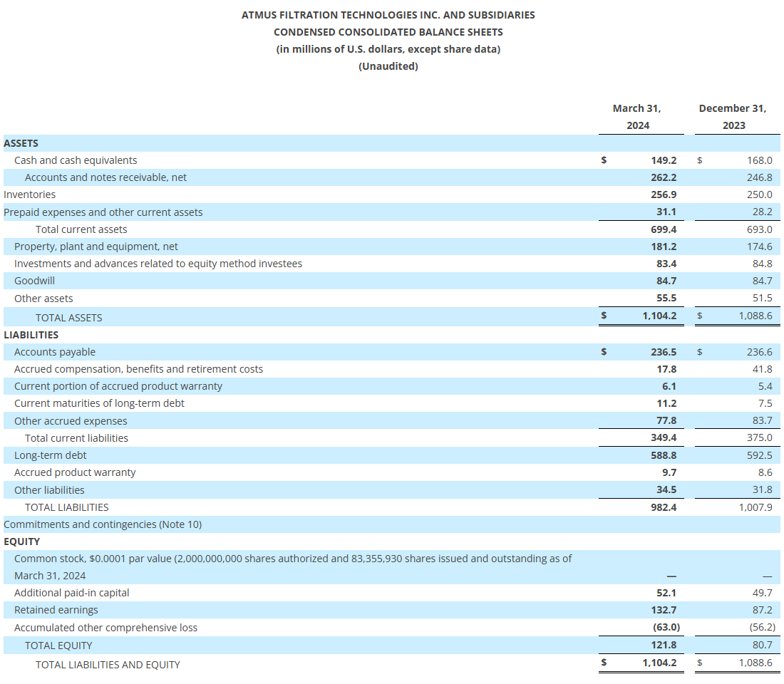Select 'Prepaid expenses and other current assets'

pos(103,212)
